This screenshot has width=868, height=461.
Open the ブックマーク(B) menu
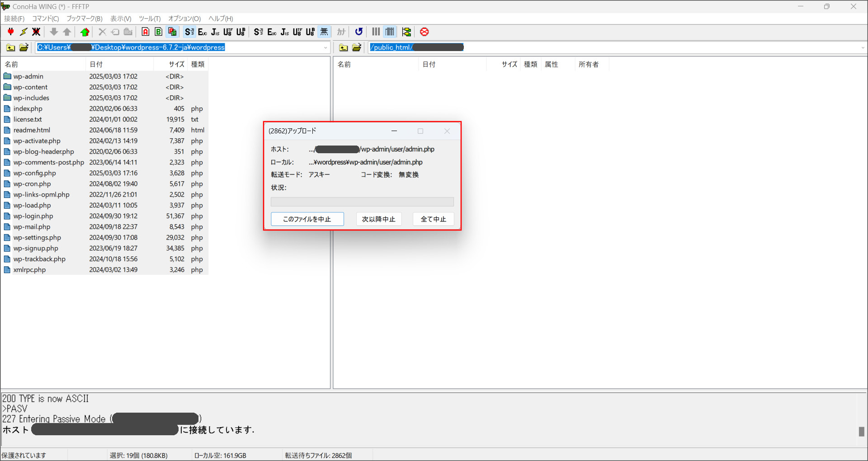coord(84,19)
